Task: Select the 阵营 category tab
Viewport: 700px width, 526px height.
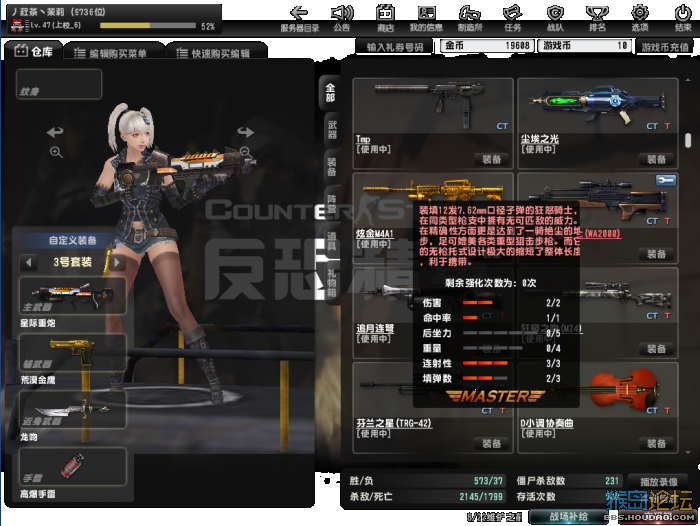Action: point(332,204)
